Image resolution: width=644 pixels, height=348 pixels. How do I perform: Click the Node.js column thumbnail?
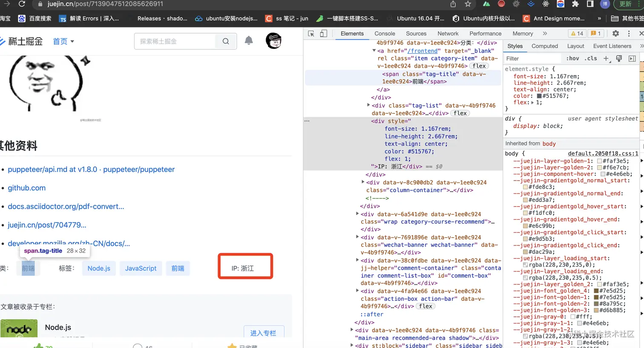coord(19,328)
